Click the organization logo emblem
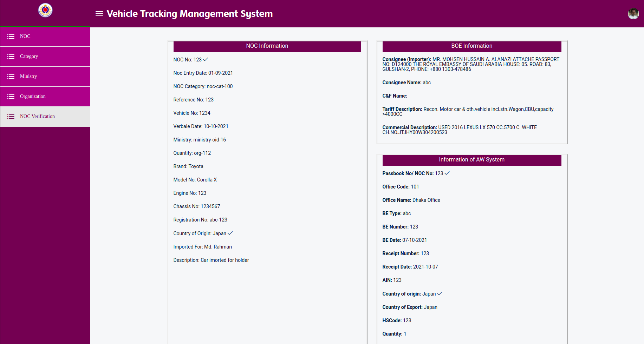The height and width of the screenshot is (344, 644). point(45,10)
